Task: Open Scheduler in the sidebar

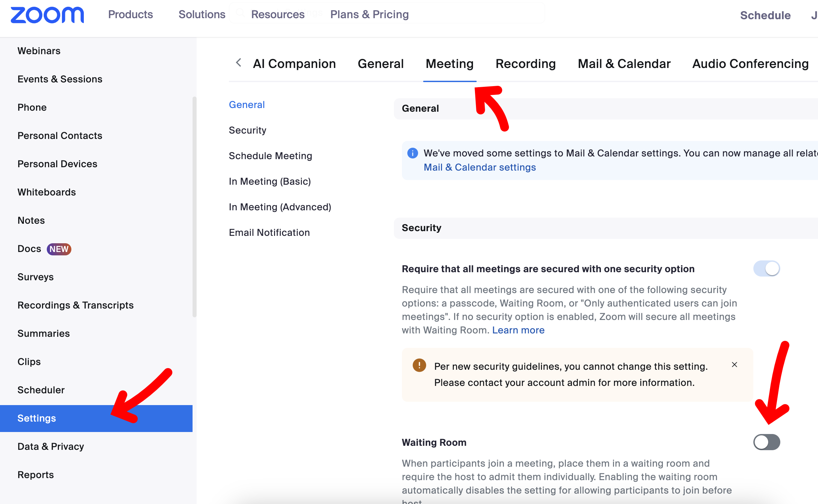Action: [x=41, y=390]
